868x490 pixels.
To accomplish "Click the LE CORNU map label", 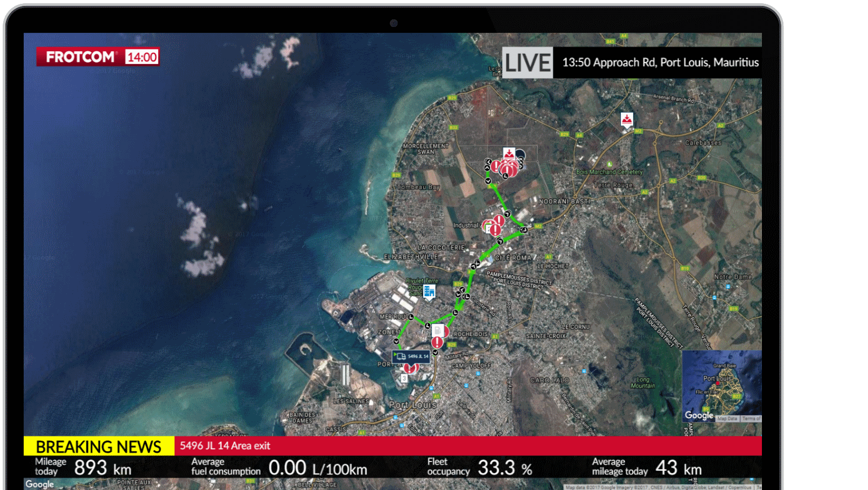I will [576, 327].
